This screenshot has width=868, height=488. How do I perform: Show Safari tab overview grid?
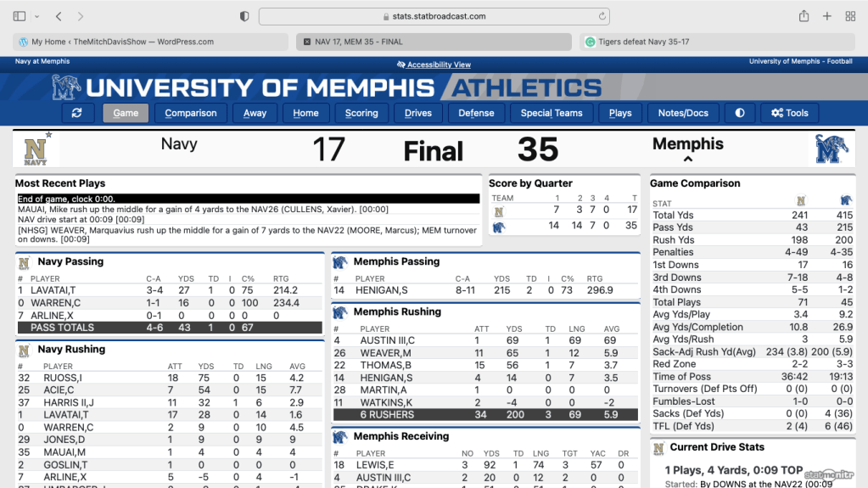(x=849, y=16)
